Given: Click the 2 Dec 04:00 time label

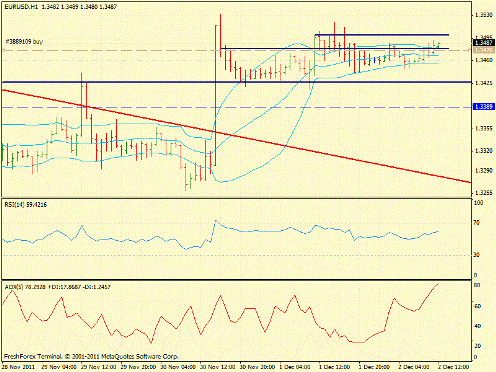Looking at the screenshot, I should 415,367.
